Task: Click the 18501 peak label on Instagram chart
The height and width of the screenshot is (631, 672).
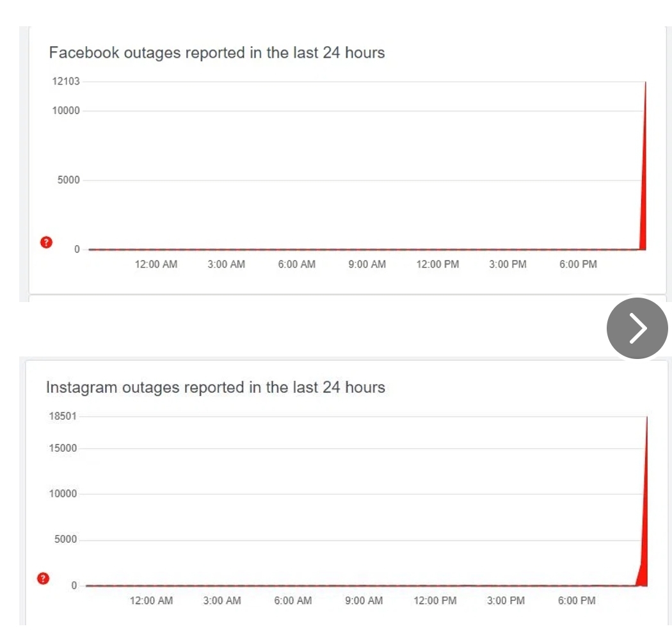Action: click(63, 416)
